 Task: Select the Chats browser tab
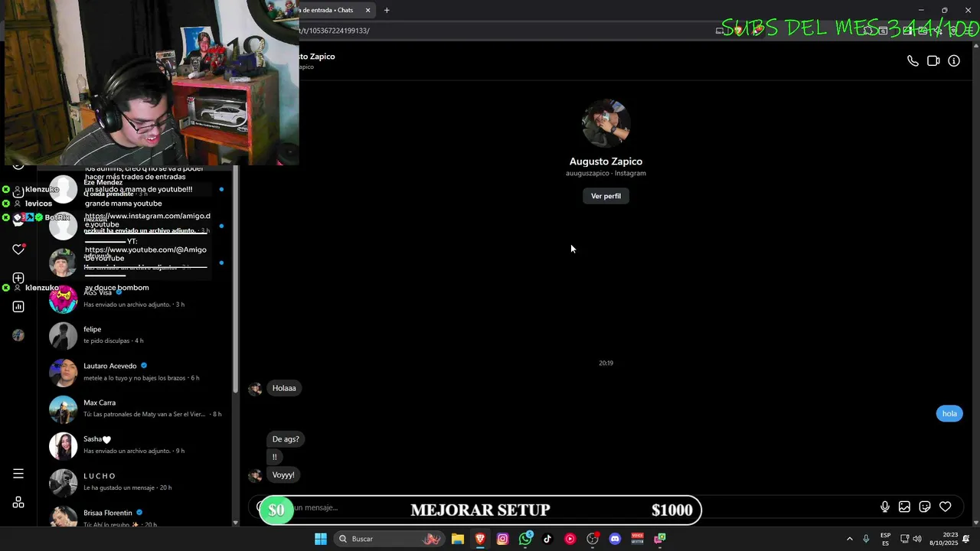coord(329,10)
